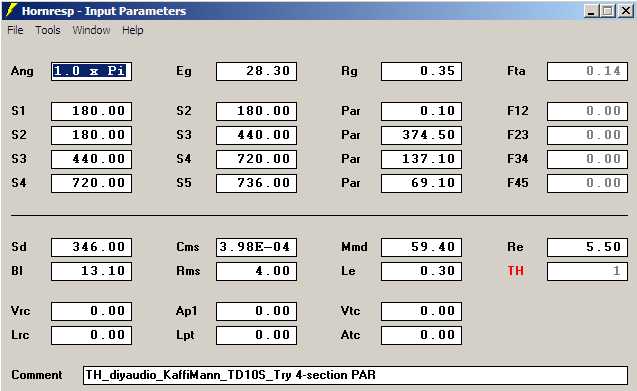Click the Bl field showing 13.10

click(x=91, y=272)
